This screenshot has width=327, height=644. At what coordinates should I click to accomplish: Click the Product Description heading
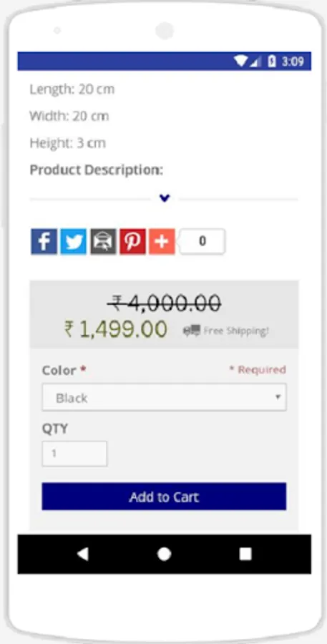coord(97,170)
